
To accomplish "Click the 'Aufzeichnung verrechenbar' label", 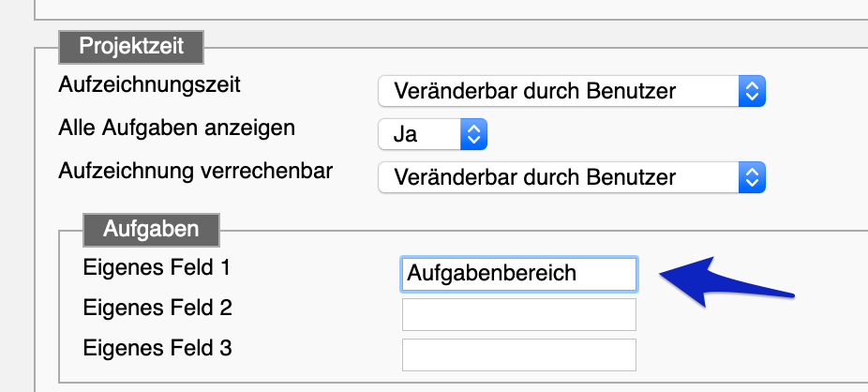I will [x=195, y=172].
